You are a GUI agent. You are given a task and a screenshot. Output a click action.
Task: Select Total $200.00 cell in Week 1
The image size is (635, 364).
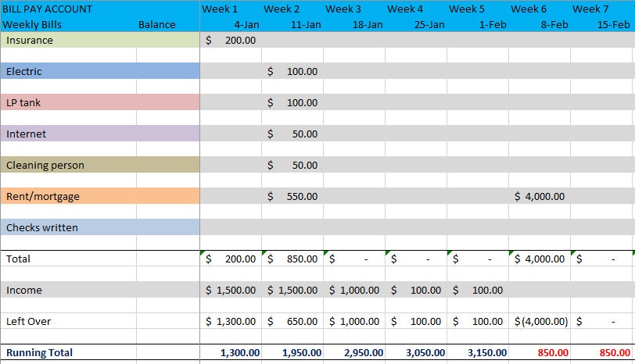point(231,259)
